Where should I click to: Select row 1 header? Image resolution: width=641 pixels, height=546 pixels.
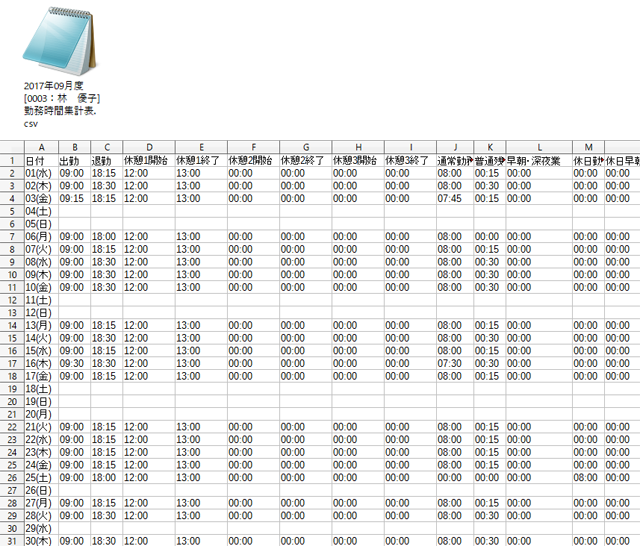coord(11,160)
